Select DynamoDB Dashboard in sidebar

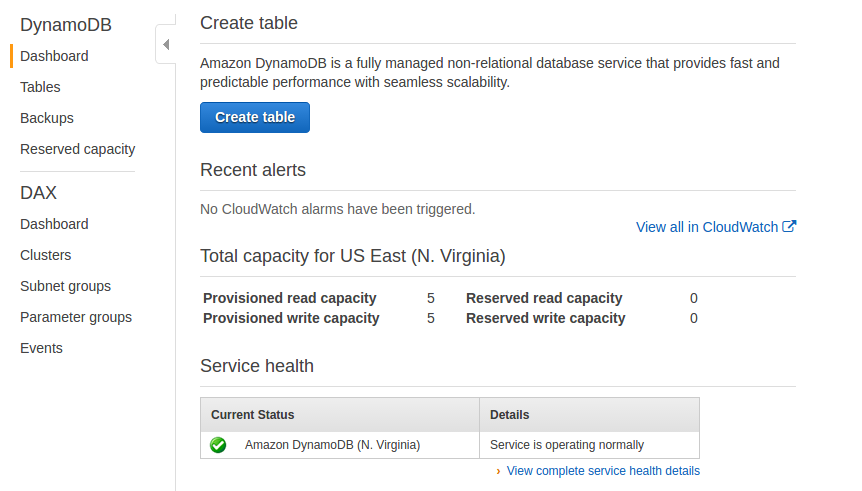[x=54, y=56]
